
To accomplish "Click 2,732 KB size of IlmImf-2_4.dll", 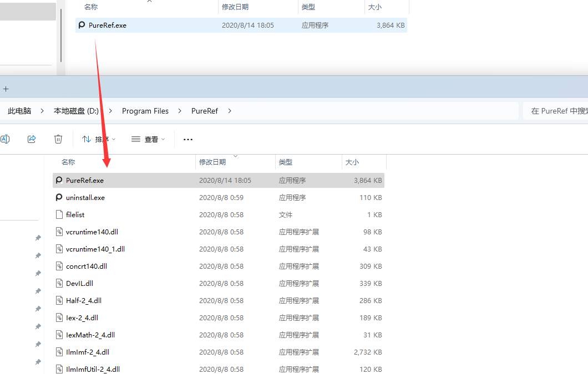I will tap(368, 352).
